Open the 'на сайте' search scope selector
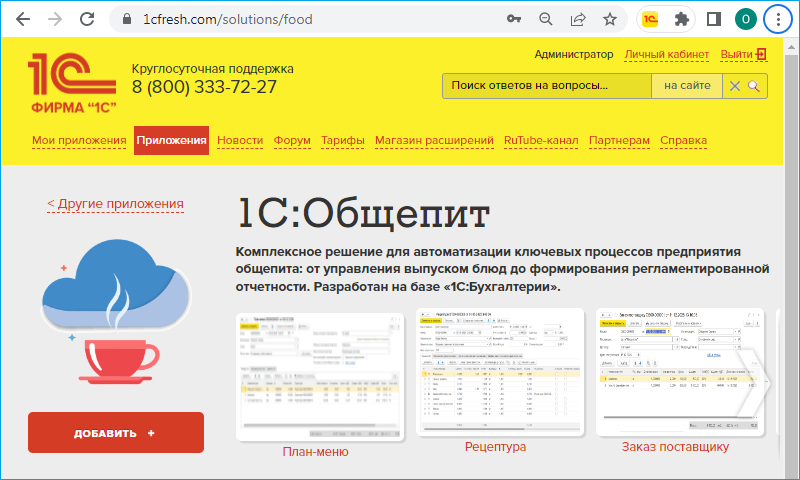The height and width of the screenshot is (480, 800). click(x=687, y=86)
